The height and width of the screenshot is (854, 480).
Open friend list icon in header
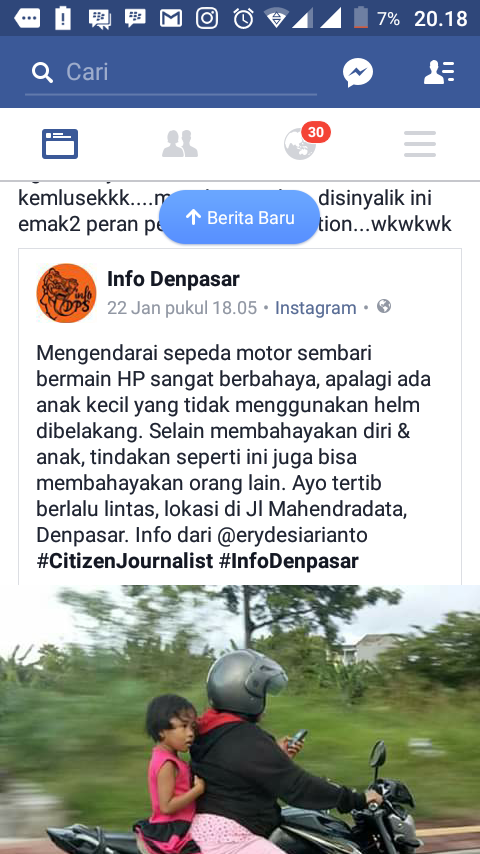tap(439, 72)
